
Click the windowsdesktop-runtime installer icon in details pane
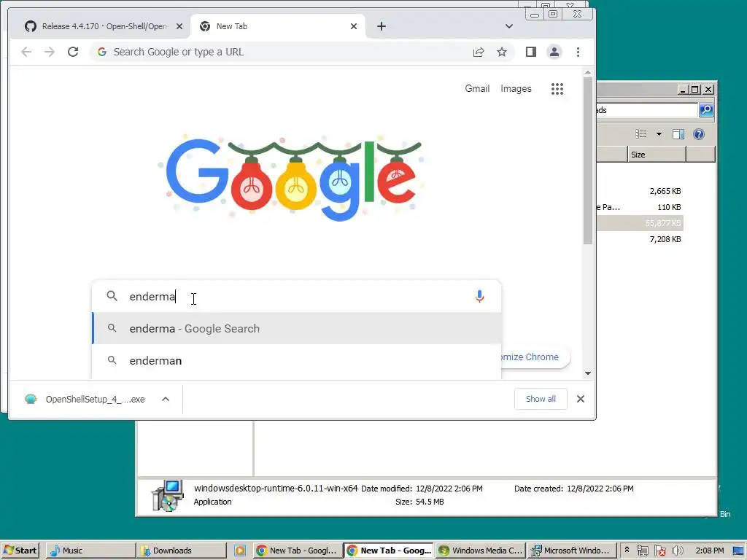[x=167, y=495]
